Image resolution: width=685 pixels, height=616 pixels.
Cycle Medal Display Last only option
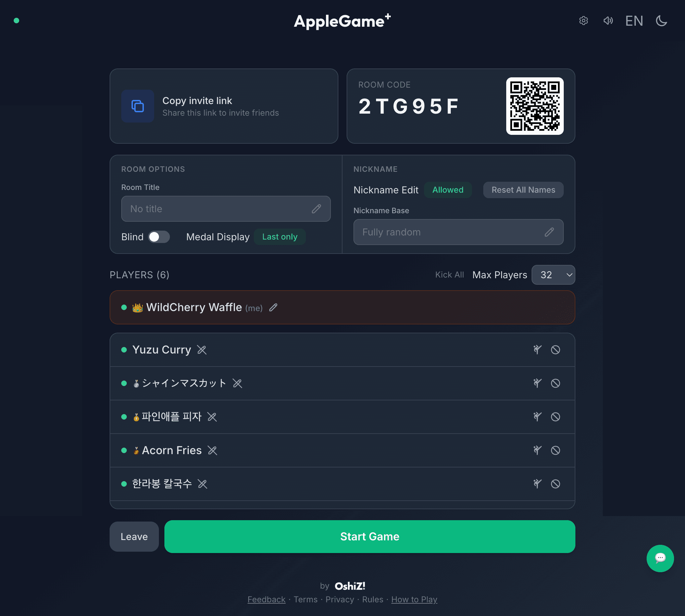click(280, 237)
